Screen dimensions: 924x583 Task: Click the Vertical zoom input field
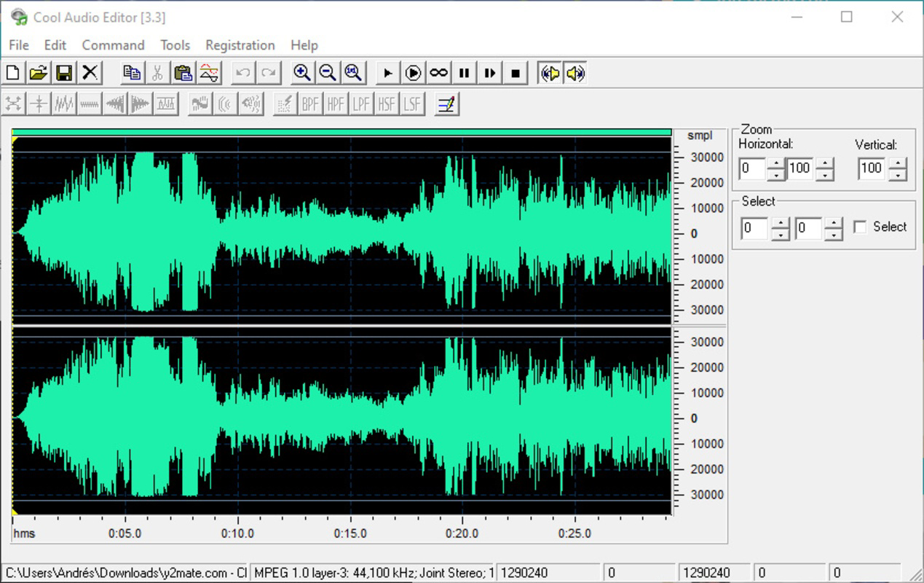tap(873, 169)
